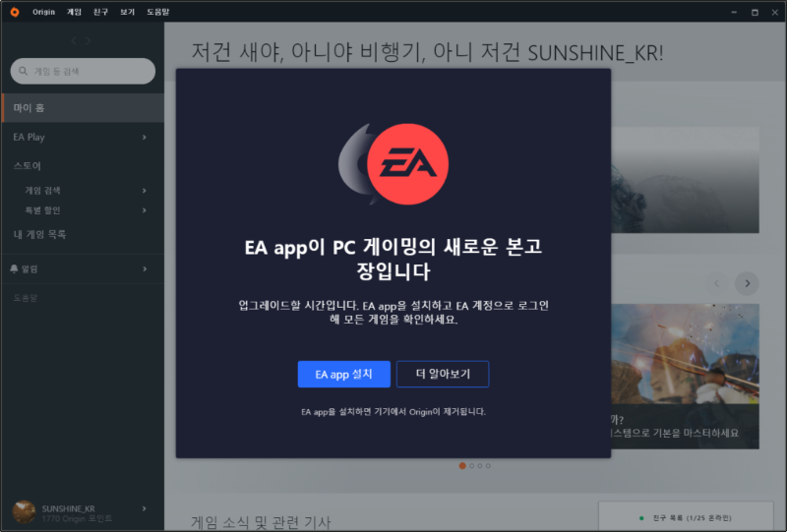The image size is (787, 532).
Task: Go forward with the right navigation arrow
Action: [x=88, y=40]
